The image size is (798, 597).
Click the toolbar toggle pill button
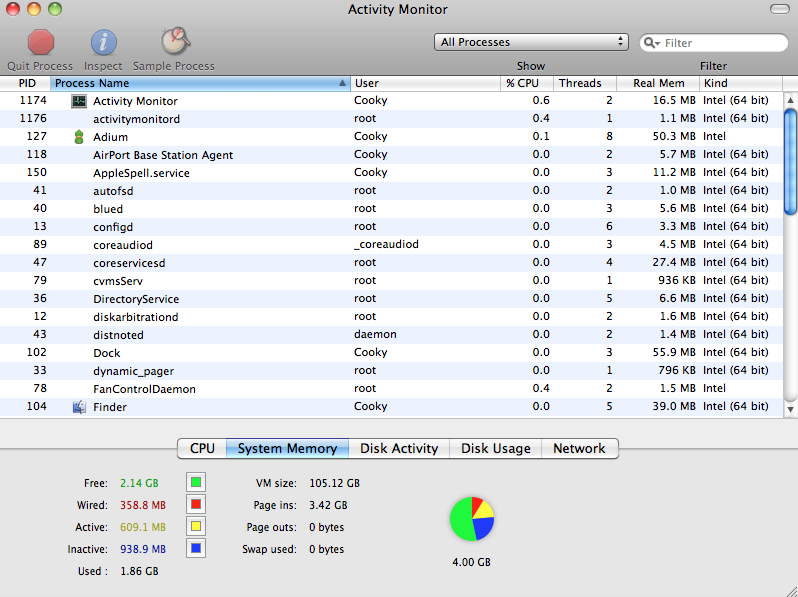780,9
